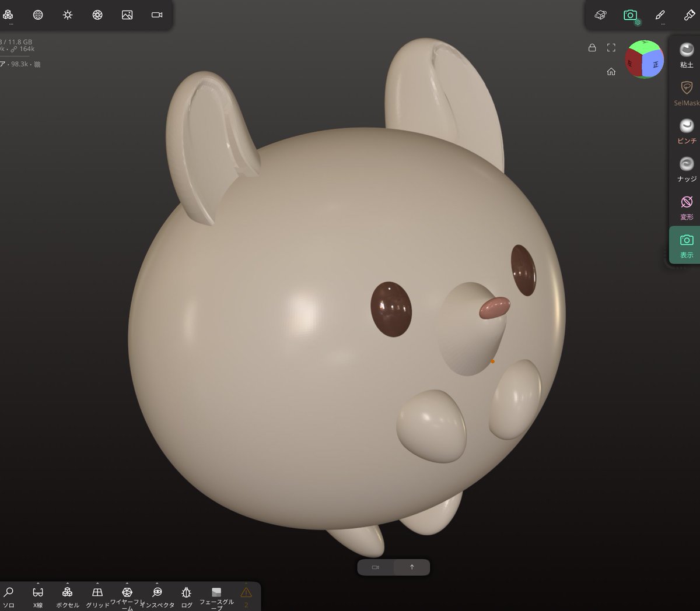
Task: Expand the caret above X線
Action: pyautogui.click(x=38, y=583)
